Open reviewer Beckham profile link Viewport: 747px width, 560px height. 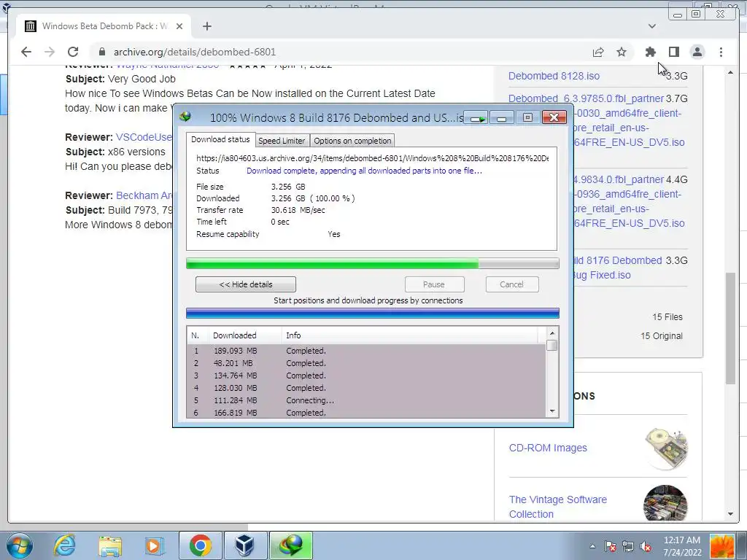(144, 195)
